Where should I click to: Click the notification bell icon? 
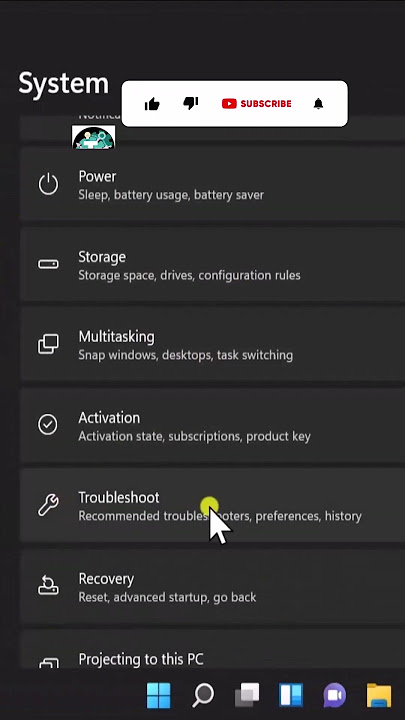(x=319, y=104)
